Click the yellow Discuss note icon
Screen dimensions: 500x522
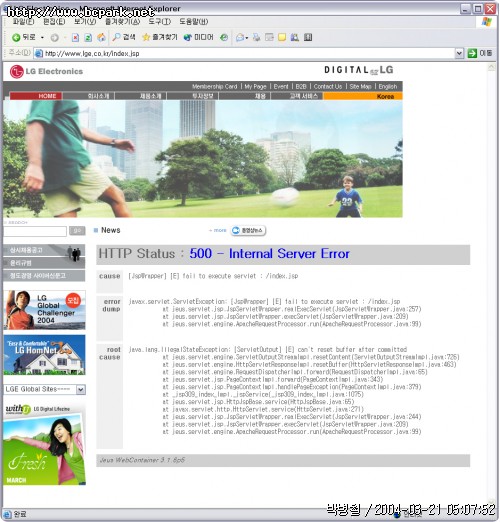[x=282, y=37]
